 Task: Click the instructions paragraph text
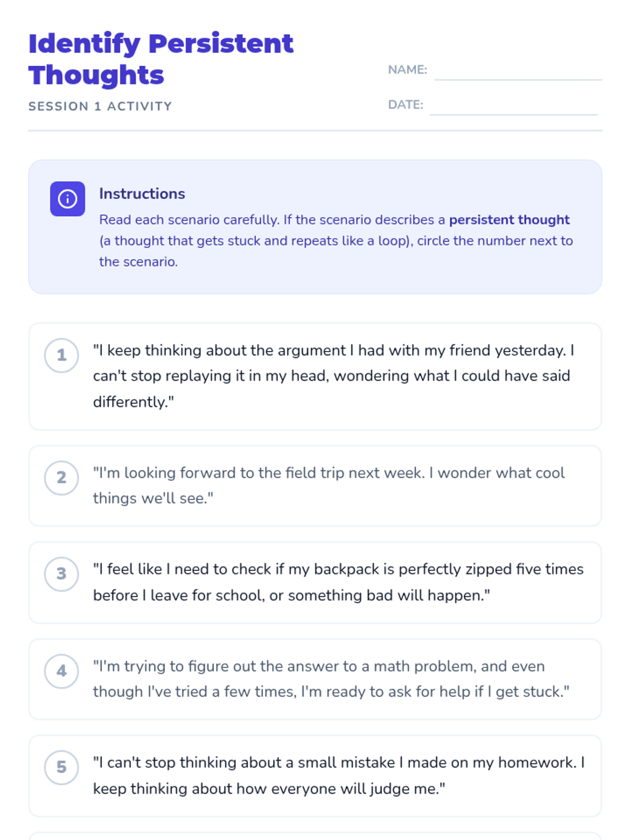coord(336,240)
